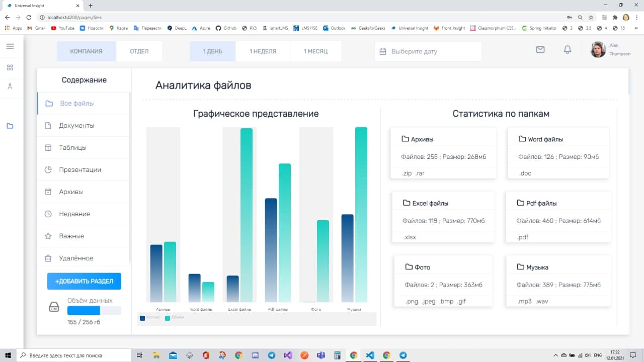Click folder icon in Архивы card
644x362 pixels.
405,139
